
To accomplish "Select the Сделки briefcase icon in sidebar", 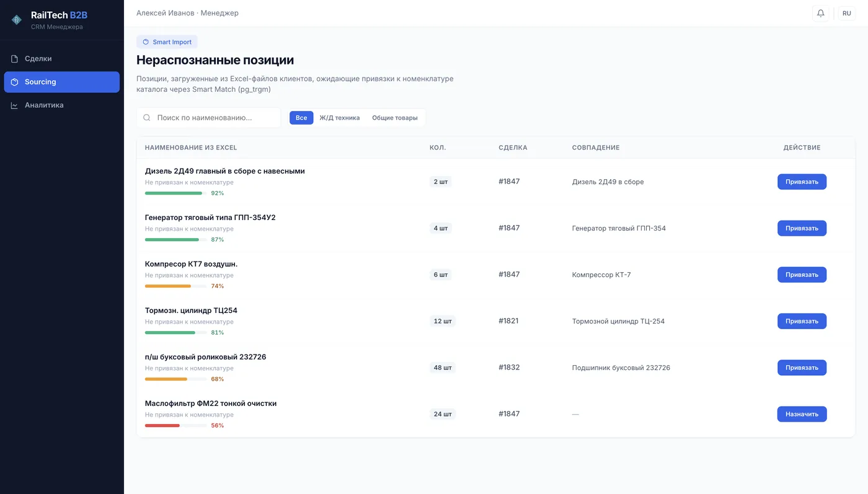I will click(x=14, y=58).
